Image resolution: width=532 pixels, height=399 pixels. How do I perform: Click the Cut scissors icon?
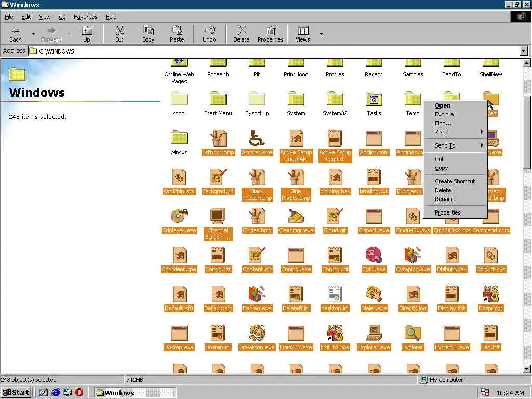tap(119, 31)
